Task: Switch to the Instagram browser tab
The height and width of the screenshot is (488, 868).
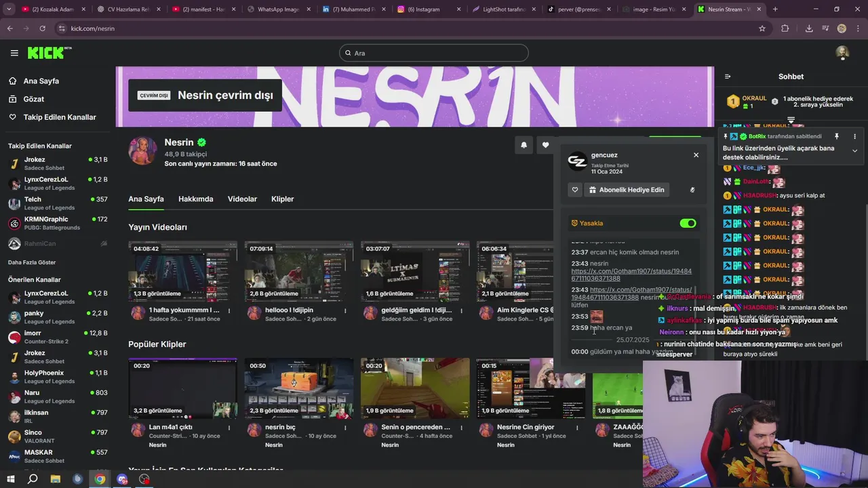Action: coord(427,9)
